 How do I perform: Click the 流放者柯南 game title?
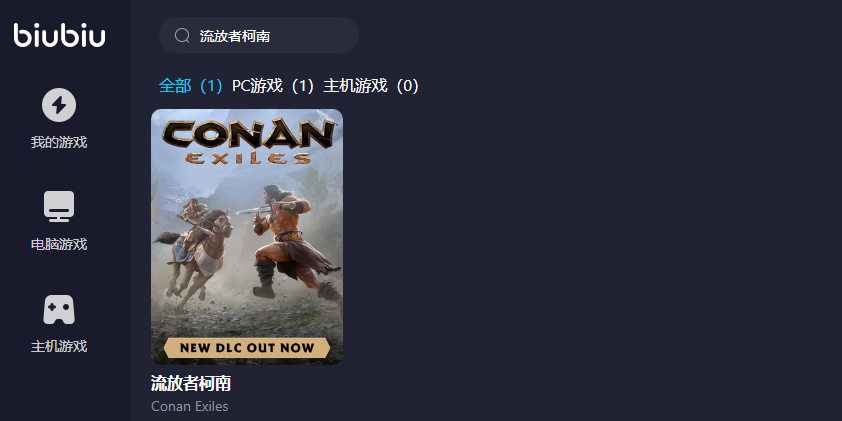pos(191,383)
